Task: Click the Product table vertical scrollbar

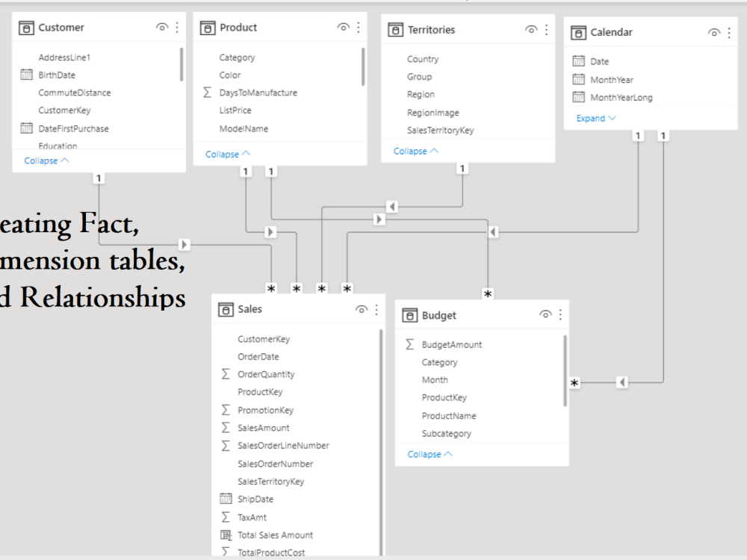Action: tap(363, 66)
